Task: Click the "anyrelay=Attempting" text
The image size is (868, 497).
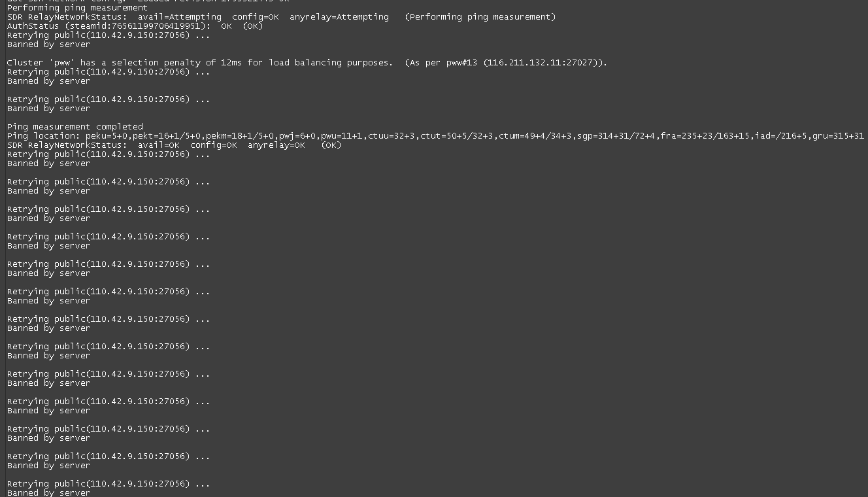Action: (339, 17)
